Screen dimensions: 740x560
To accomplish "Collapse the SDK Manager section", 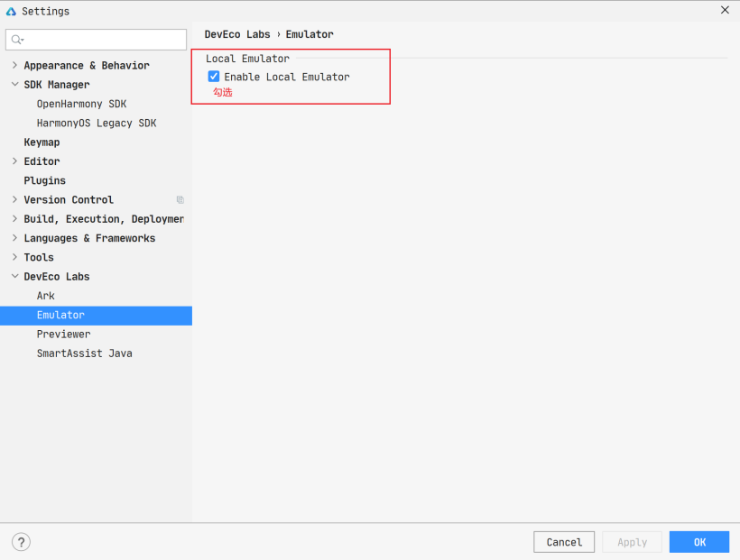I will point(14,85).
